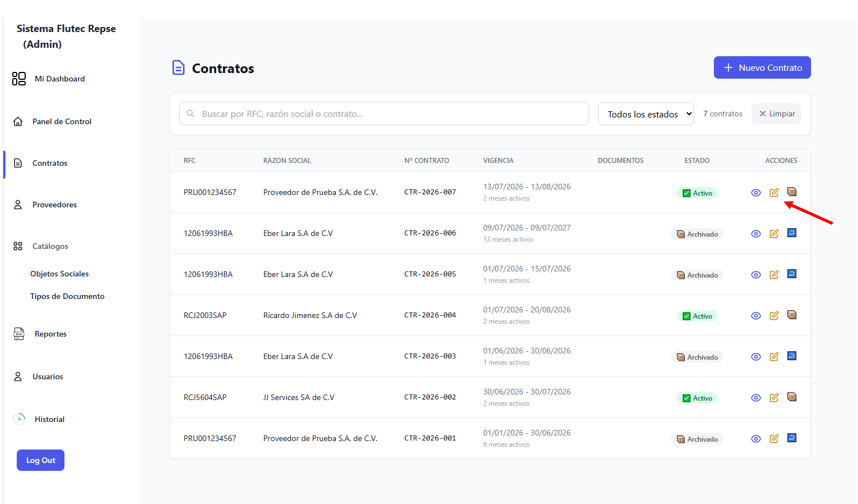Select the JJ Services SA de C.V cell
Viewport: 858px width, 504px height.
(299, 397)
